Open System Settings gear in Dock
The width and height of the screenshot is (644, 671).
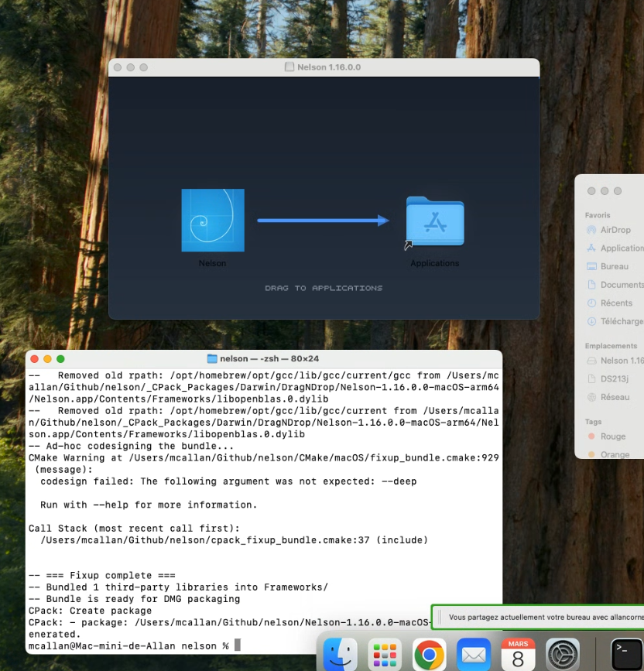563,654
